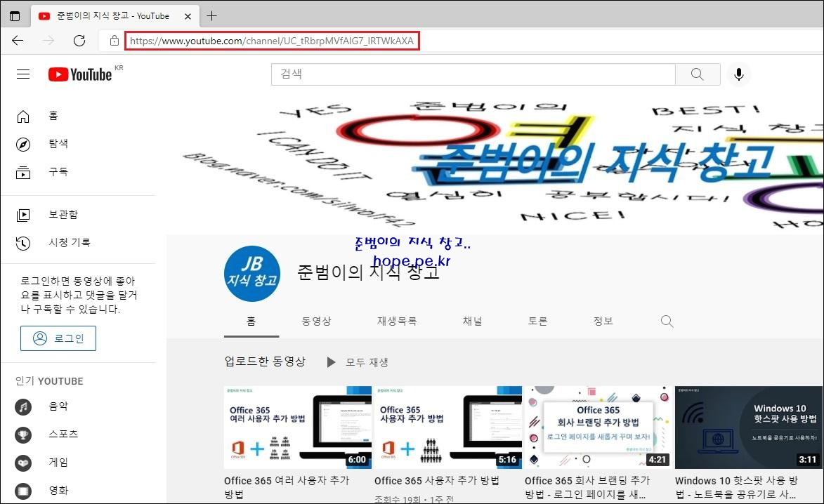Open Office 365 여러 사용자 추가 thumbnail
The image size is (824, 504).
coord(297,427)
